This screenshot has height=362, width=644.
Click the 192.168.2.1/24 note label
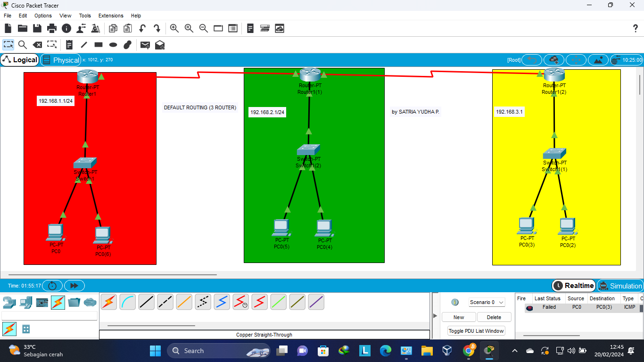click(x=268, y=112)
